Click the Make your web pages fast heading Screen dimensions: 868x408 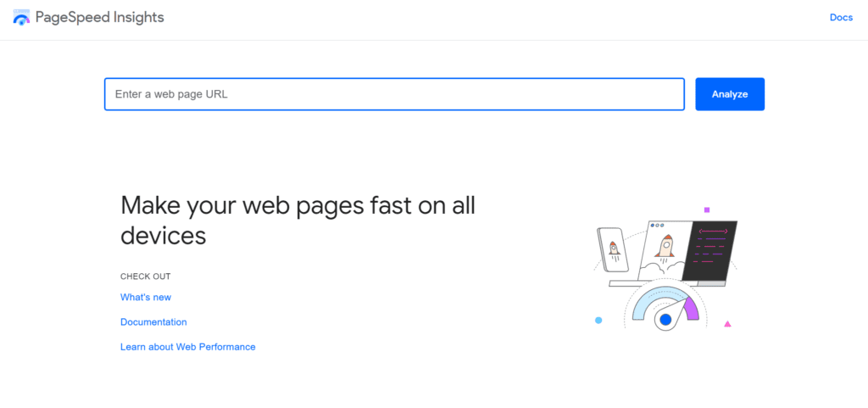click(x=298, y=221)
